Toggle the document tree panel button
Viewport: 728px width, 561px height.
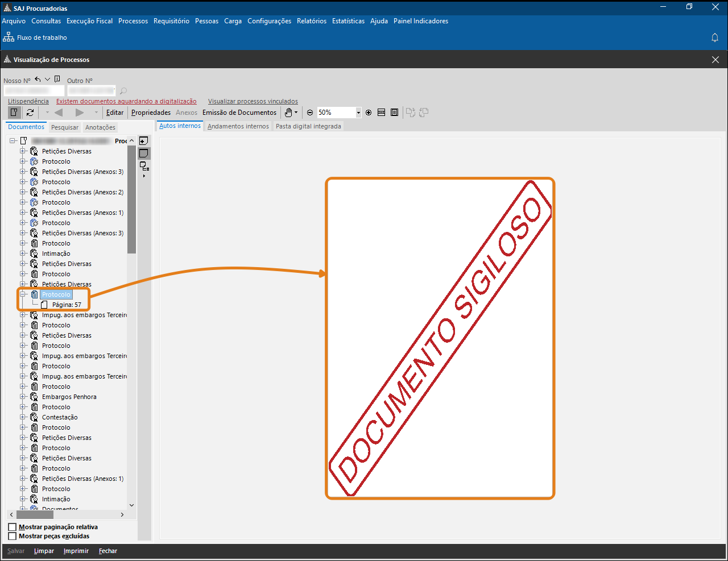coord(14,113)
